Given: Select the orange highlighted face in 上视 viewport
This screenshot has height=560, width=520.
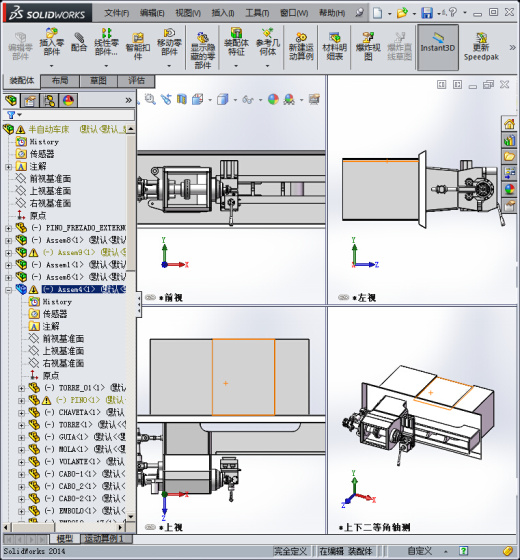Looking at the screenshot, I should (244, 377).
